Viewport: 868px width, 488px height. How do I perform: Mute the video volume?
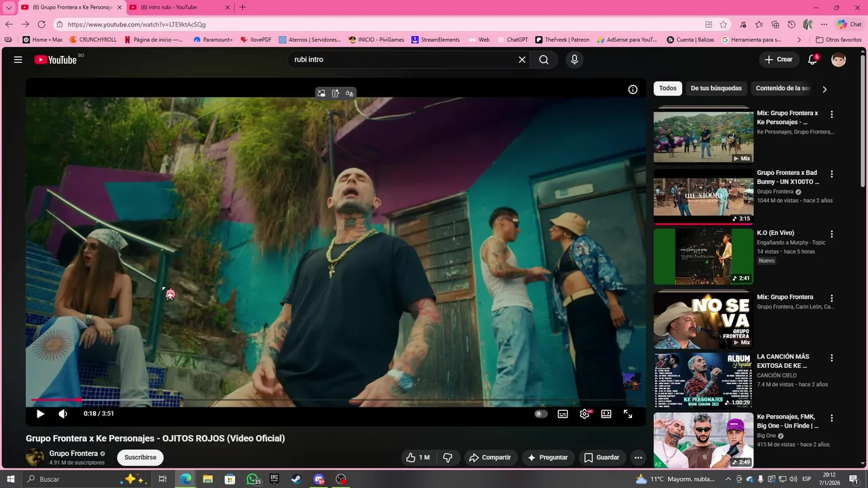tap(63, 413)
